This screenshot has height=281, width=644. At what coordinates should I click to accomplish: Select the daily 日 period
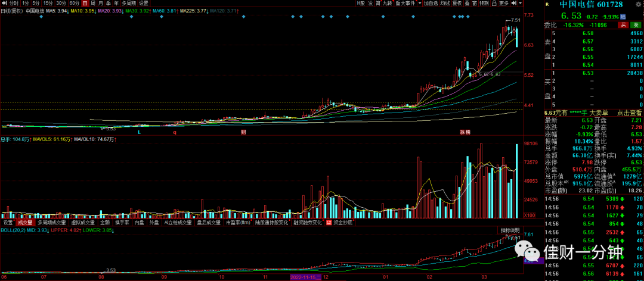click(85, 3)
